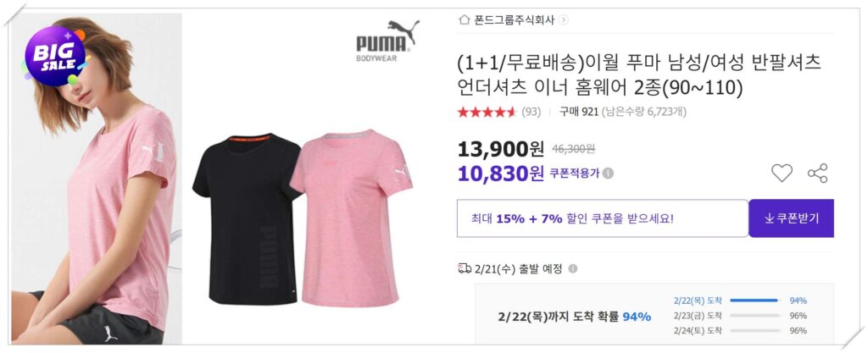Viewport: 868px width, 353px height.
Task: Open the 폰드그룹주식회사 seller link
Action: (514, 19)
